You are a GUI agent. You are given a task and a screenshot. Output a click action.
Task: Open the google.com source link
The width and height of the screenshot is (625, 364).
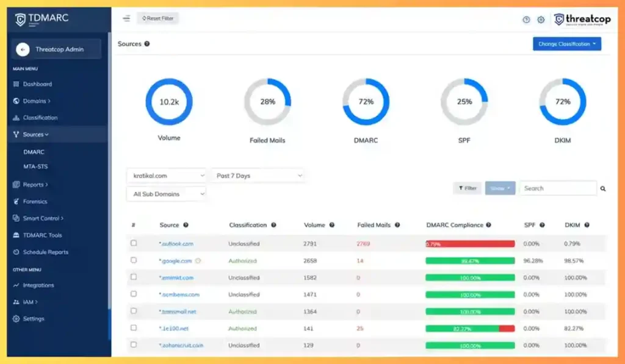(175, 261)
